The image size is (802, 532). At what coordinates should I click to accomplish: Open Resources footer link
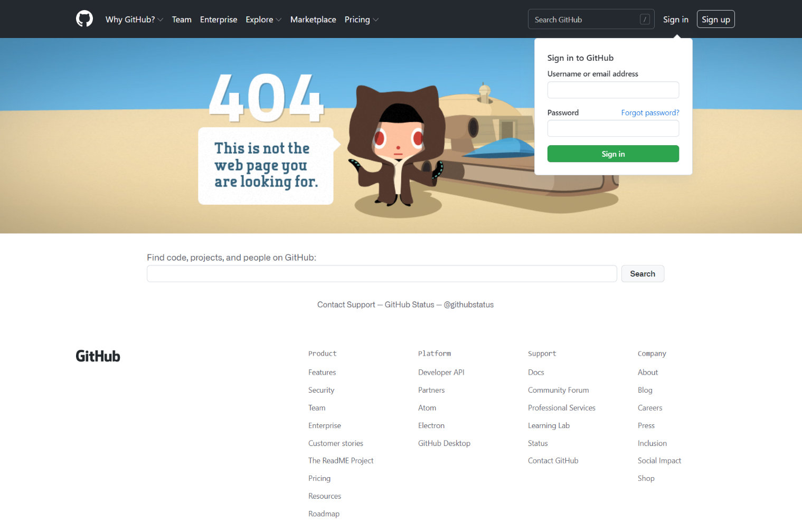[325, 496]
